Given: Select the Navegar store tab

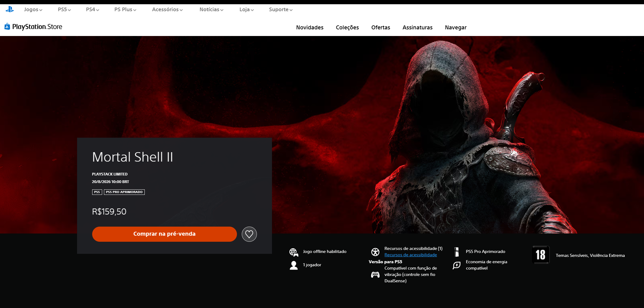Looking at the screenshot, I should 456,28.
